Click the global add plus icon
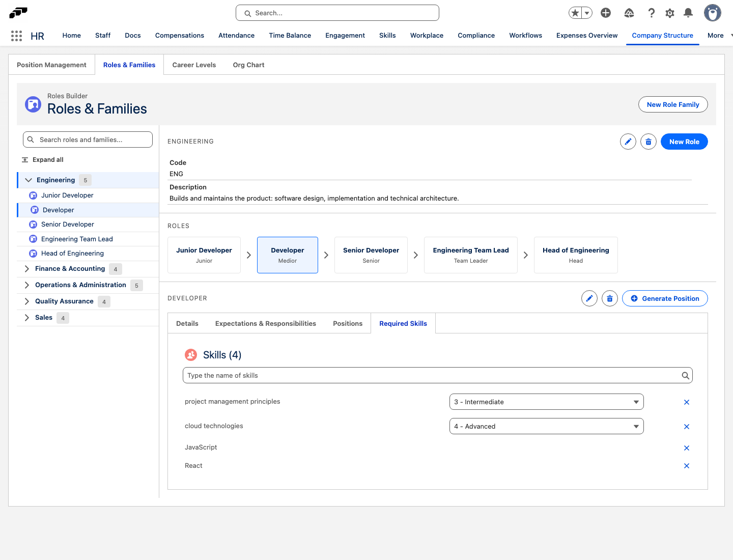Viewport: 733px width, 560px height. pyautogui.click(x=606, y=13)
